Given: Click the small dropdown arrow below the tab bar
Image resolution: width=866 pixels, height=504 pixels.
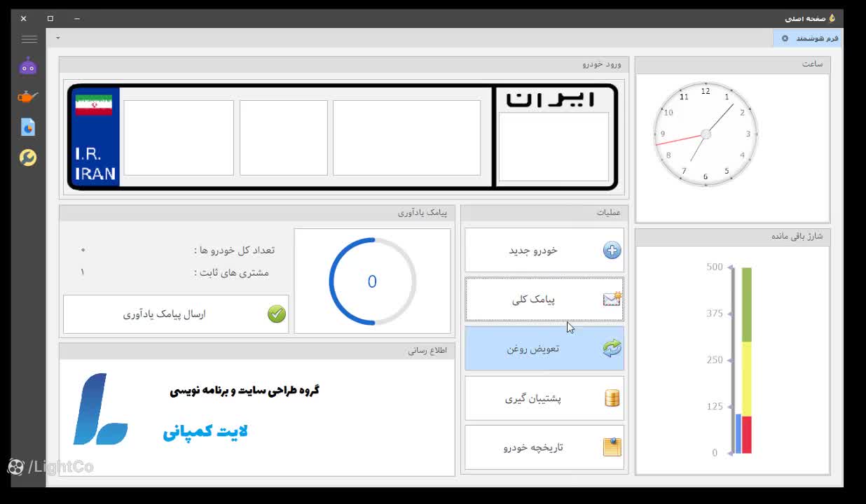Looking at the screenshot, I should [57, 38].
